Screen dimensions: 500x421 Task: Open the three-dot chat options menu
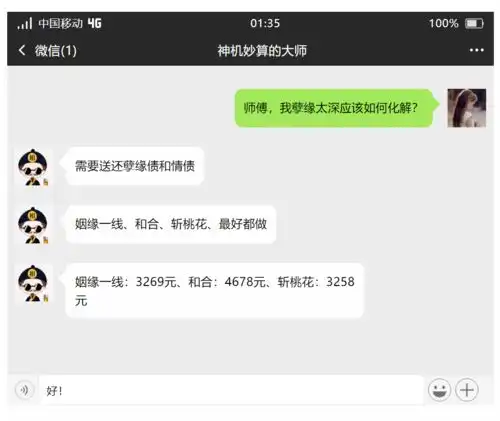pyautogui.click(x=476, y=50)
